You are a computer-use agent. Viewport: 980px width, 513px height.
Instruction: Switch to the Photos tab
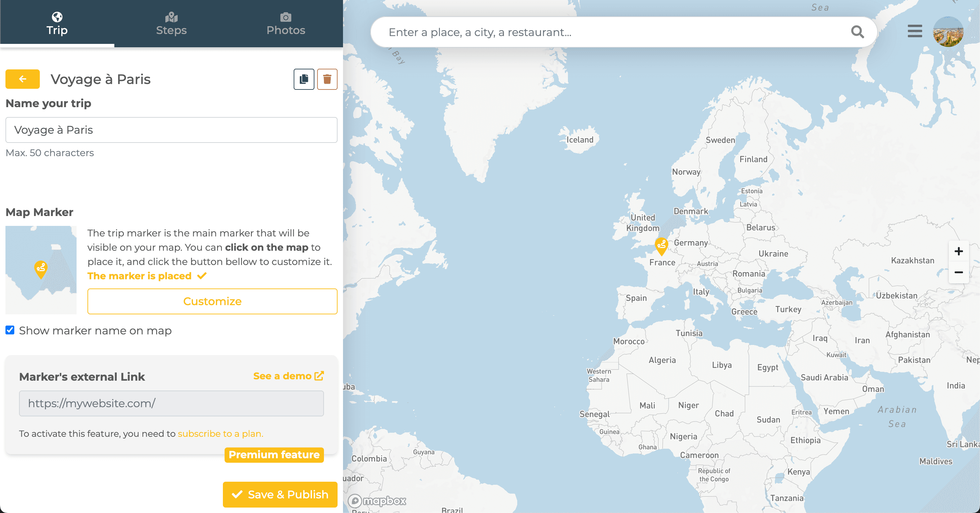(286, 23)
